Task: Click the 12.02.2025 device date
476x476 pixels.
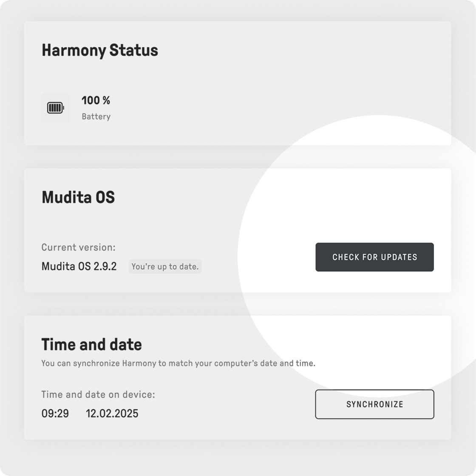Action: [x=112, y=414]
